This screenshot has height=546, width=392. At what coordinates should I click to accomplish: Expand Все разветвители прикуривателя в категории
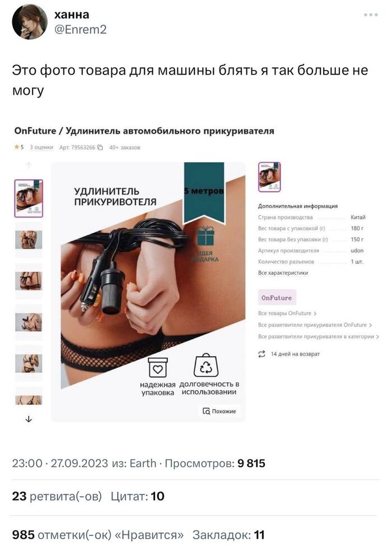[x=318, y=337]
